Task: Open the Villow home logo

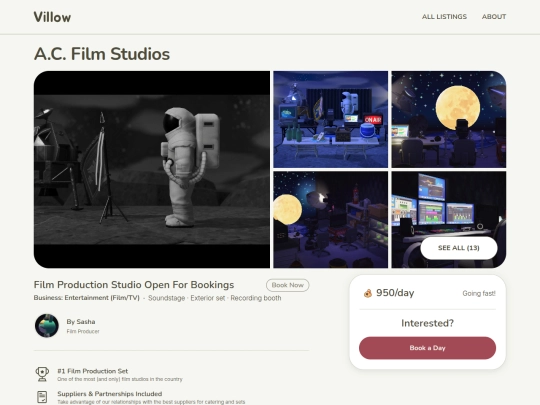Action: tap(52, 17)
